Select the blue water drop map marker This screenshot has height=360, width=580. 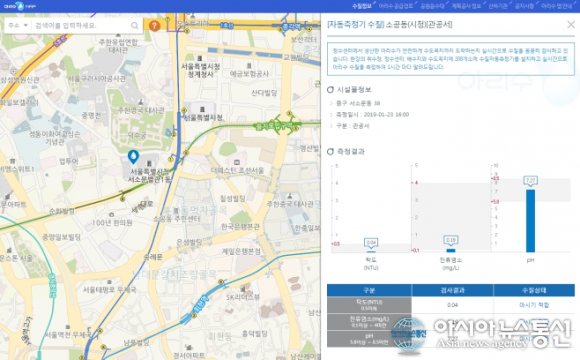[133, 157]
